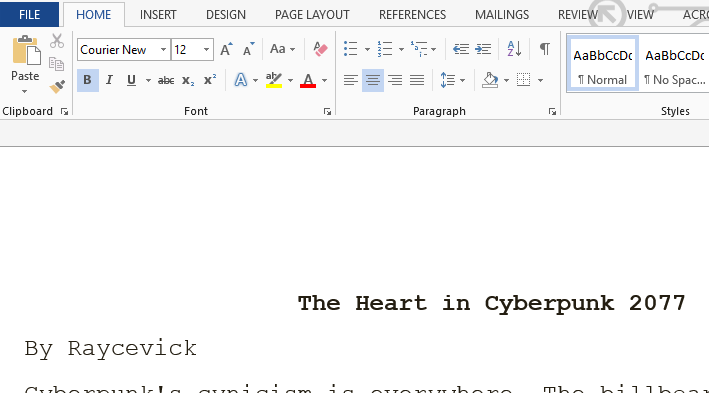The height and width of the screenshot is (393, 709).
Task: Launch the Clipboard pane dialog launcher
Action: click(x=64, y=112)
